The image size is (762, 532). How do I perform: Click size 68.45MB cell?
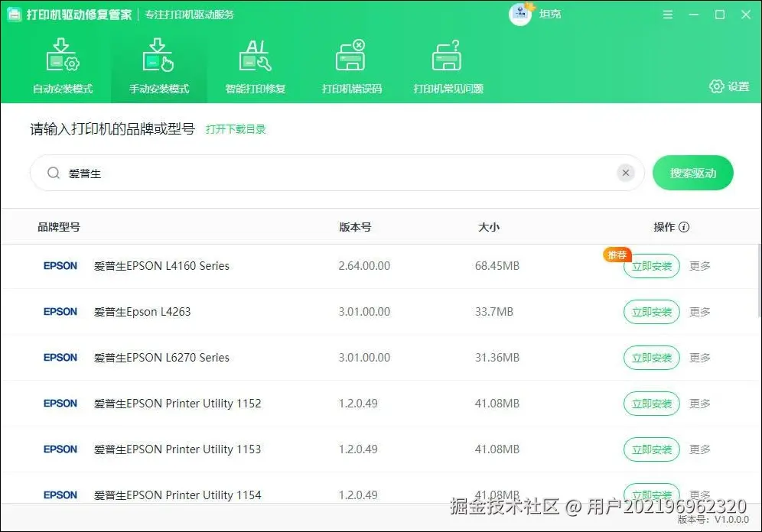click(497, 266)
